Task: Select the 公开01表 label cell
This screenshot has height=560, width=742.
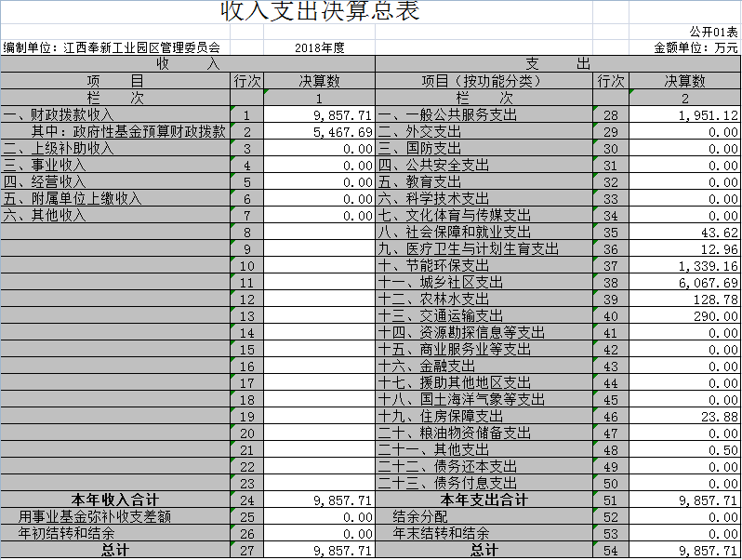Action: click(713, 33)
